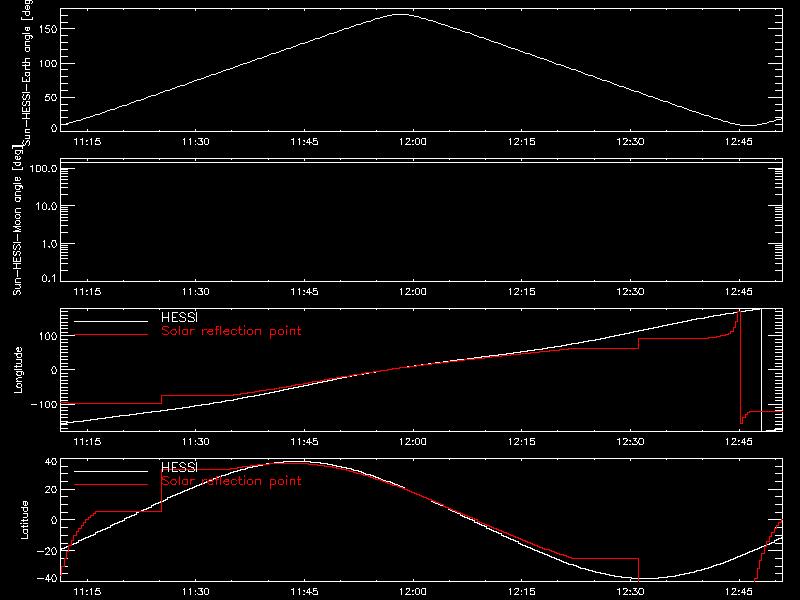Screen dimensions: 800x600
Task: Click 12:00 time label under Latitude plot
Action: point(413,592)
